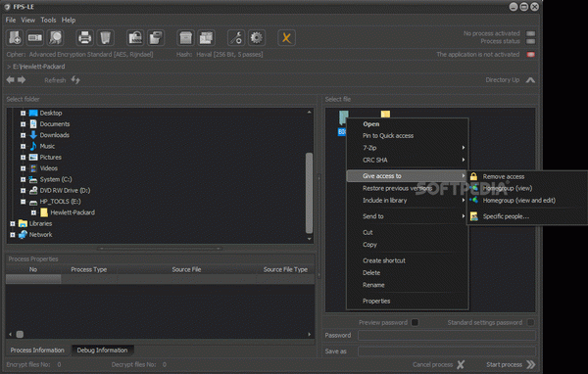Go back with the left arrow
588x374 pixels.
pyautogui.click(x=11, y=80)
